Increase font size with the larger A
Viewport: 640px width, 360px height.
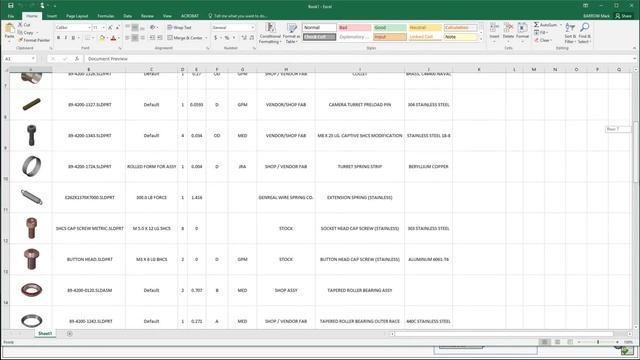click(x=110, y=27)
